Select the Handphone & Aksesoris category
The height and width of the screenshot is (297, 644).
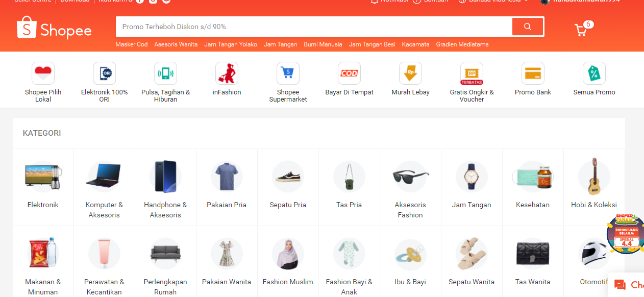click(166, 187)
